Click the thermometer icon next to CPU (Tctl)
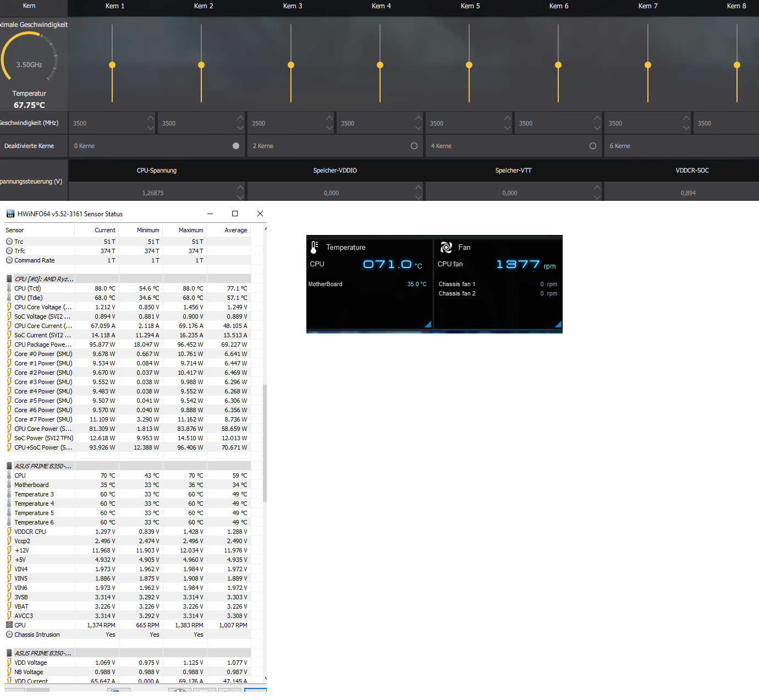759x700 pixels. [9, 288]
